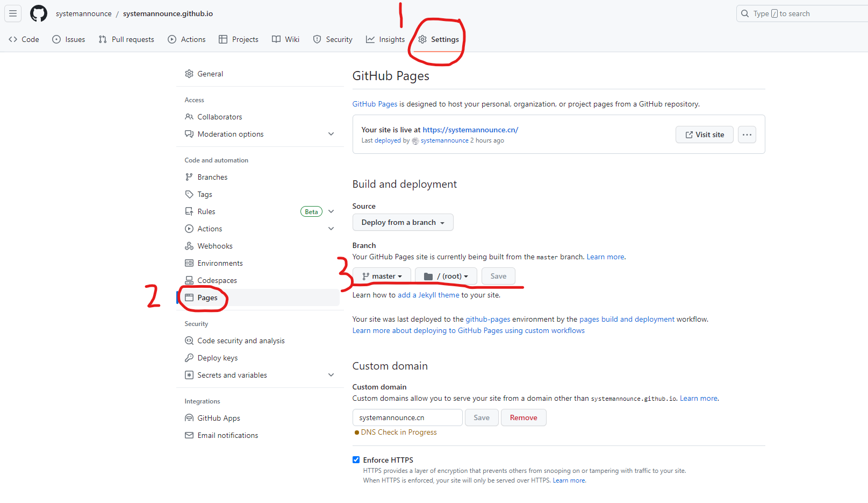Click the search magnifier icon
This screenshot has width=868, height=503.
coord(745,13)
